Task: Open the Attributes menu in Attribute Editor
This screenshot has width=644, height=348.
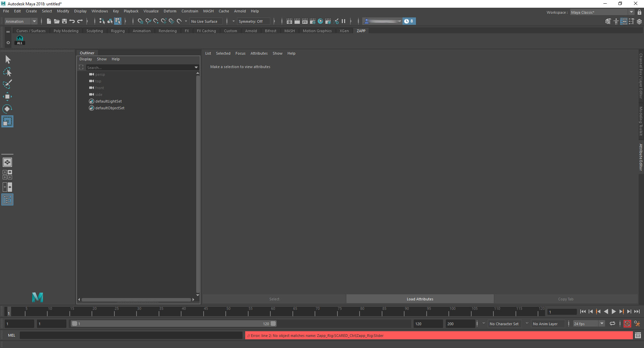Action: point(259,53)
